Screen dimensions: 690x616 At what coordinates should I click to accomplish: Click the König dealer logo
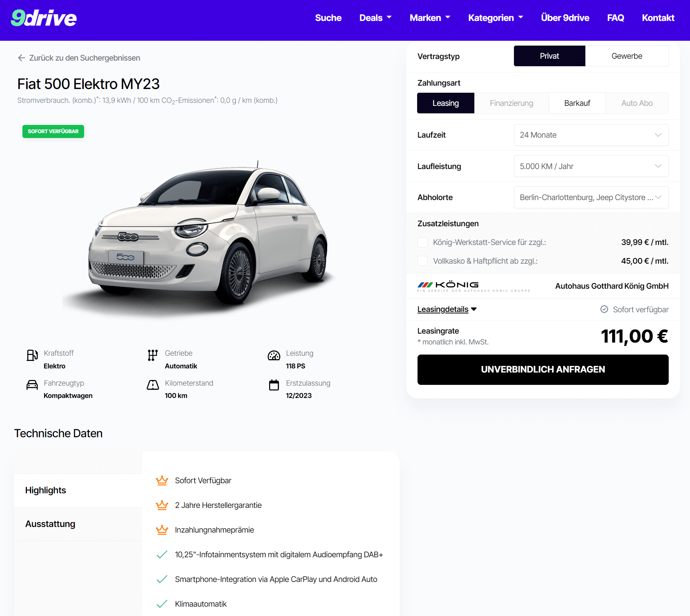[x=474, y=286]
